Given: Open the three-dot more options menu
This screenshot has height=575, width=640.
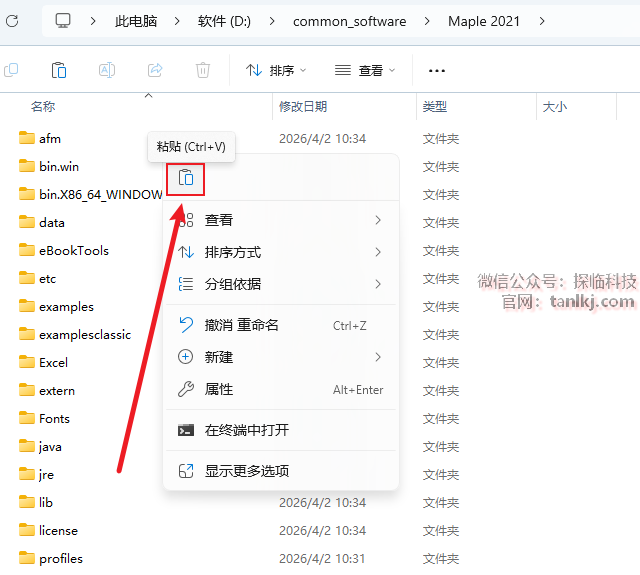Looking at the screenshot, I should (436, 70).
